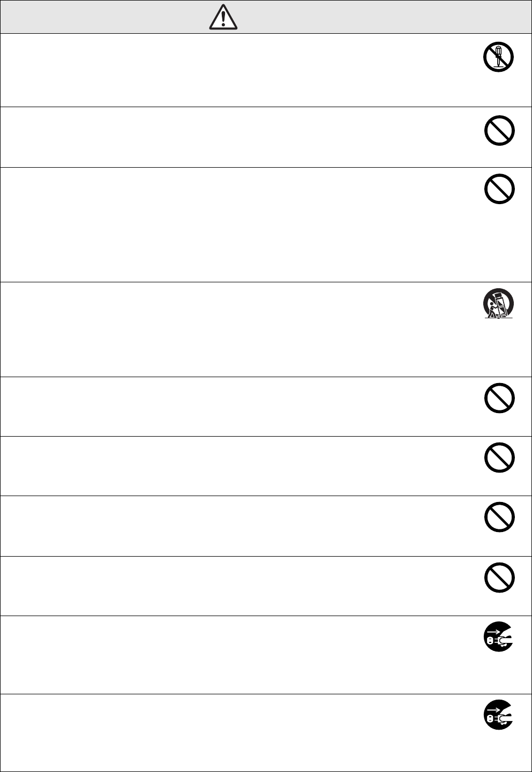Click the bottom unplug-power-cord icon
The width and height of the screenshot is (532, 772).
[499, 715]
